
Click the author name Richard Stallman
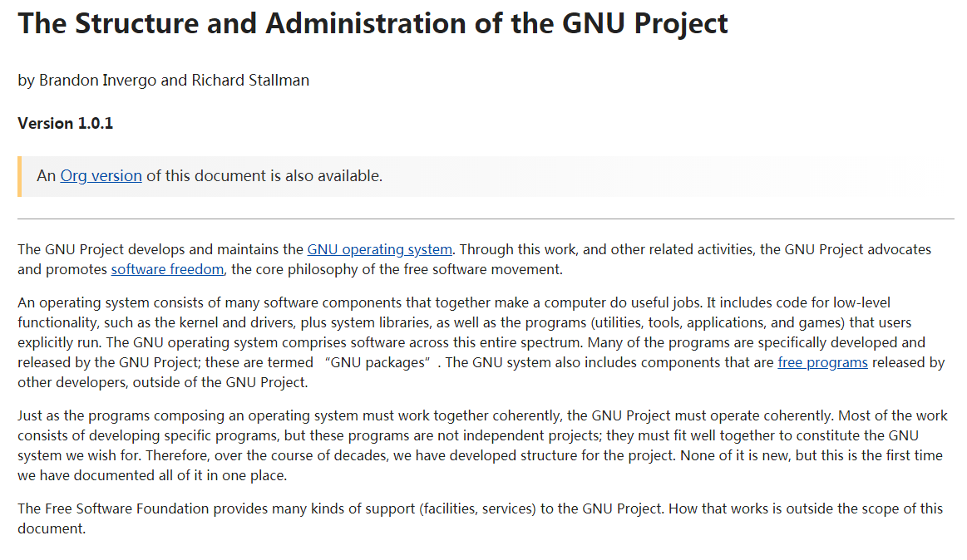tap(250, 81)
